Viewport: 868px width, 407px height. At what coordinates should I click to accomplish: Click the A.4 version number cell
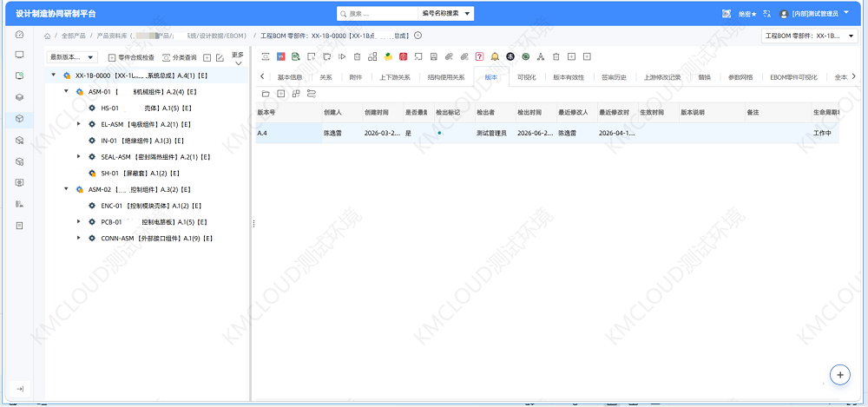pos(288,134)
